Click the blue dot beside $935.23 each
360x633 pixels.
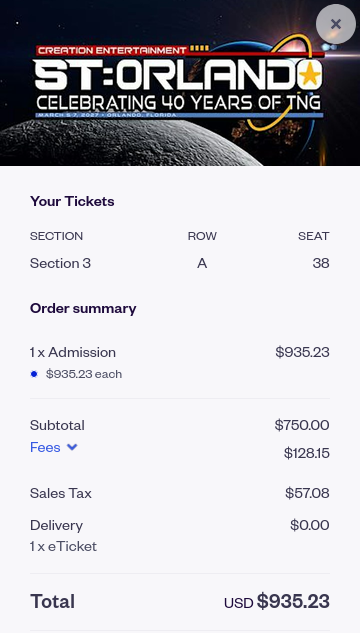[34, 374]
